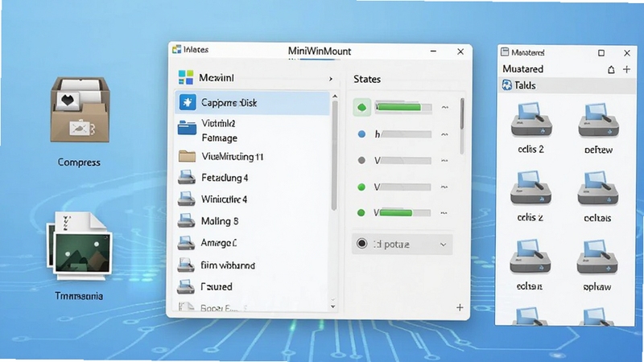Expand chevron of the boxed green-dot row
This screenshot has width=644, height=362.
click(444, 107)
